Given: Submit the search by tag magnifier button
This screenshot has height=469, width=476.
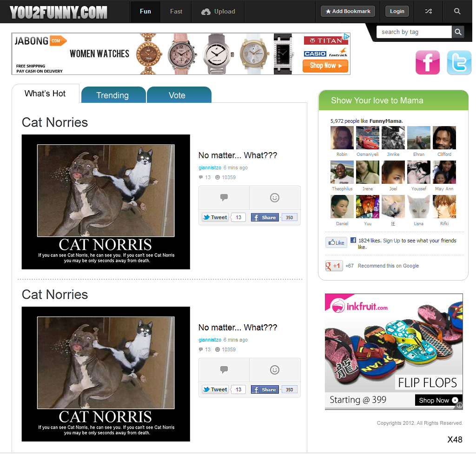Looking at the screenshot, I should pyautogui.click(x=458, y=32).
